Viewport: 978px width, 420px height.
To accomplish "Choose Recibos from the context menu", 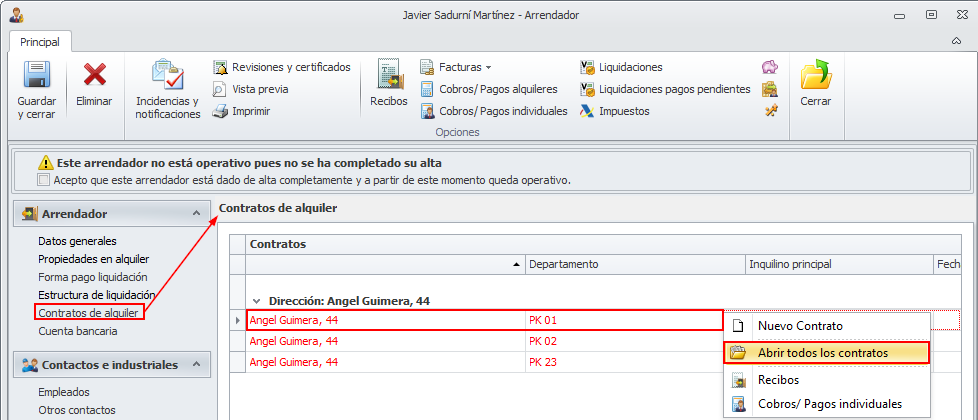I will [x=826, y=379].
